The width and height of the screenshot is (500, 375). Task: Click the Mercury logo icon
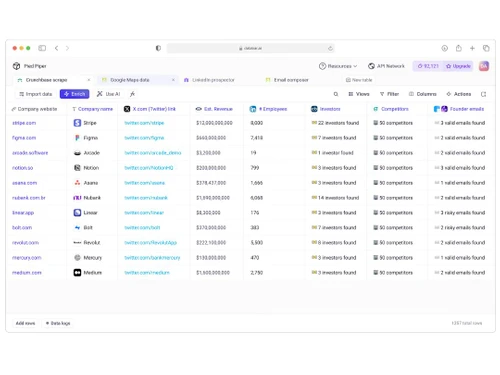point(77,258)
